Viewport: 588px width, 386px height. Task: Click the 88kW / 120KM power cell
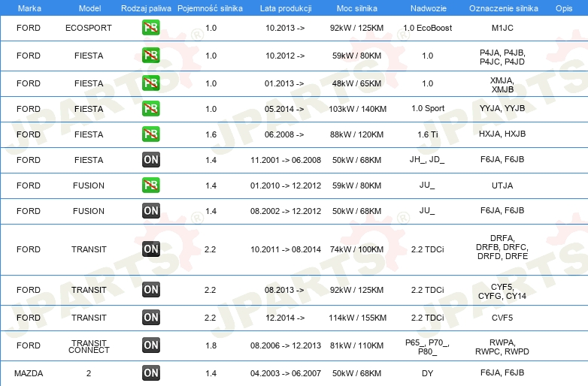coord(356,134)
